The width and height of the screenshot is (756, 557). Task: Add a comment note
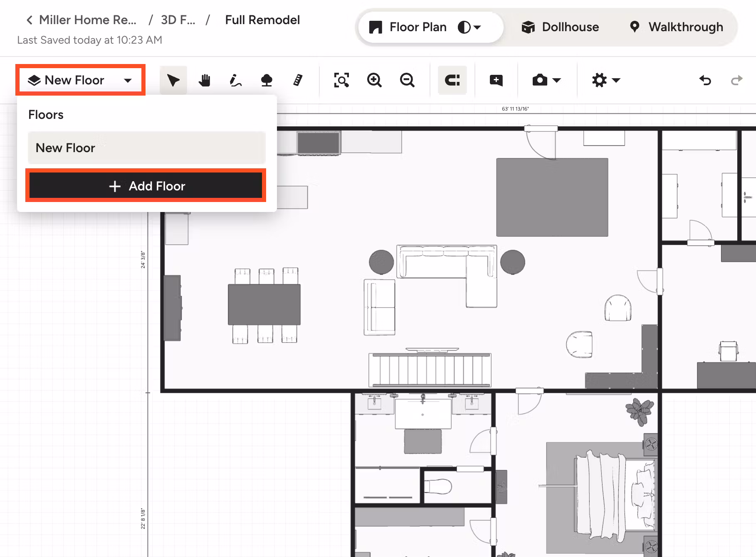496,80
